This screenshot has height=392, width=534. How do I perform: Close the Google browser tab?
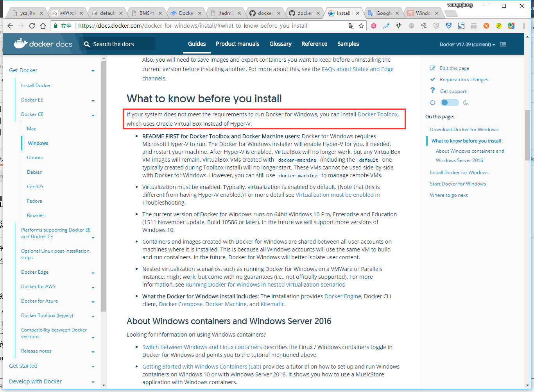[x=397, y=13]
